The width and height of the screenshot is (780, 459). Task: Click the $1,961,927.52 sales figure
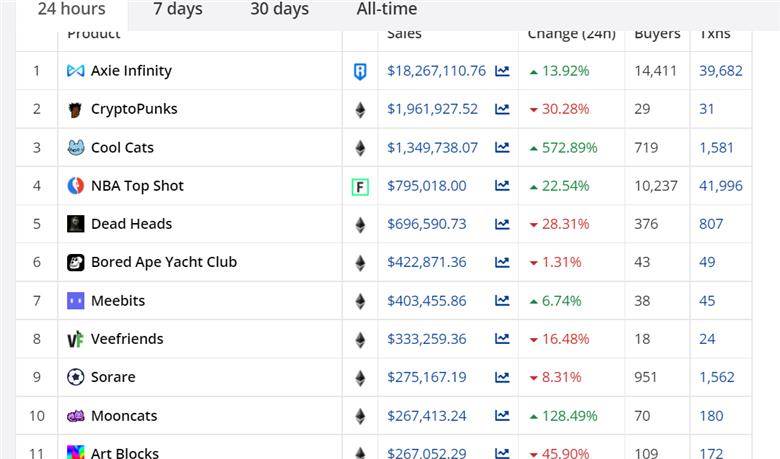(432, 109)
